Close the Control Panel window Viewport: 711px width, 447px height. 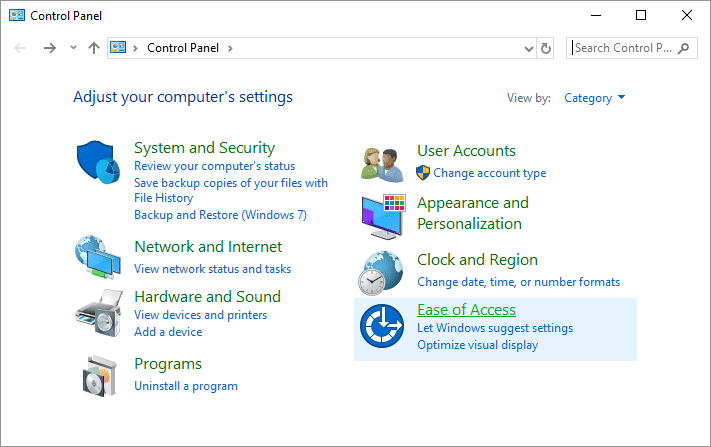[x=687, y=15]
